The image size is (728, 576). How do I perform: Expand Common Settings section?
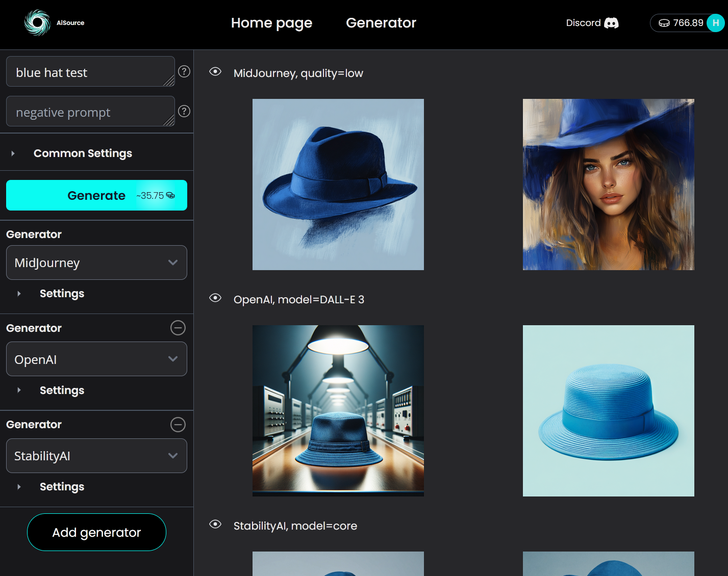tap(83, 153)
